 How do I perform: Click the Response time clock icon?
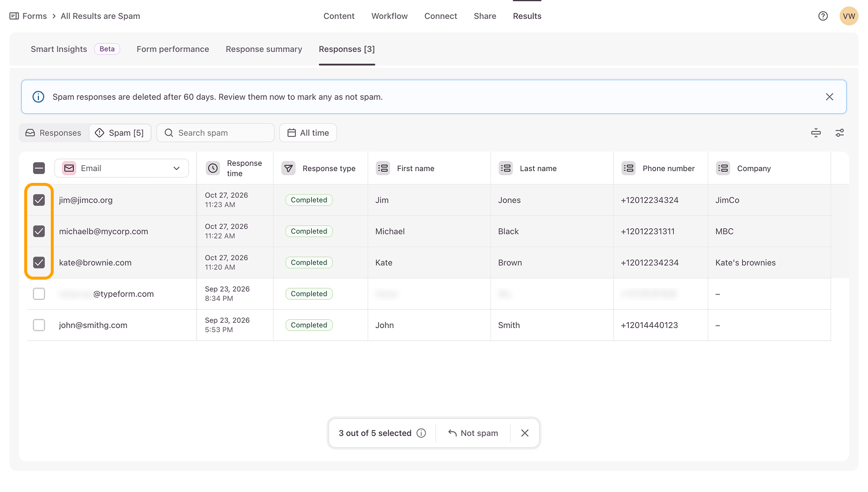(x=213, y=168)
